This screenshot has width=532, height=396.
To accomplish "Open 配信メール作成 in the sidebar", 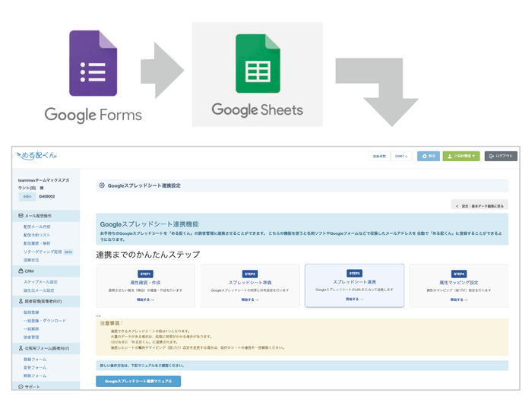I will click(x=36, y=227).
